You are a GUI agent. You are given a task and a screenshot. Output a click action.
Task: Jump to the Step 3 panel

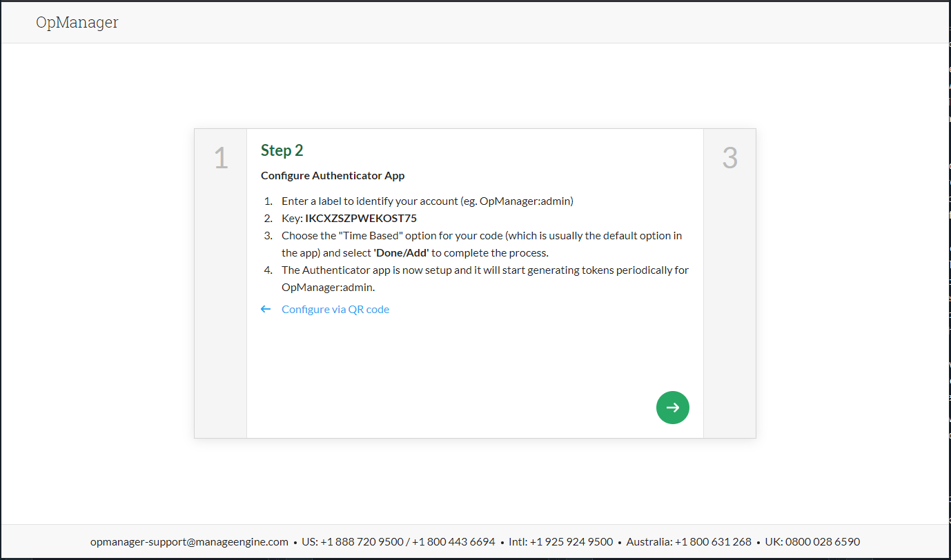729,159
